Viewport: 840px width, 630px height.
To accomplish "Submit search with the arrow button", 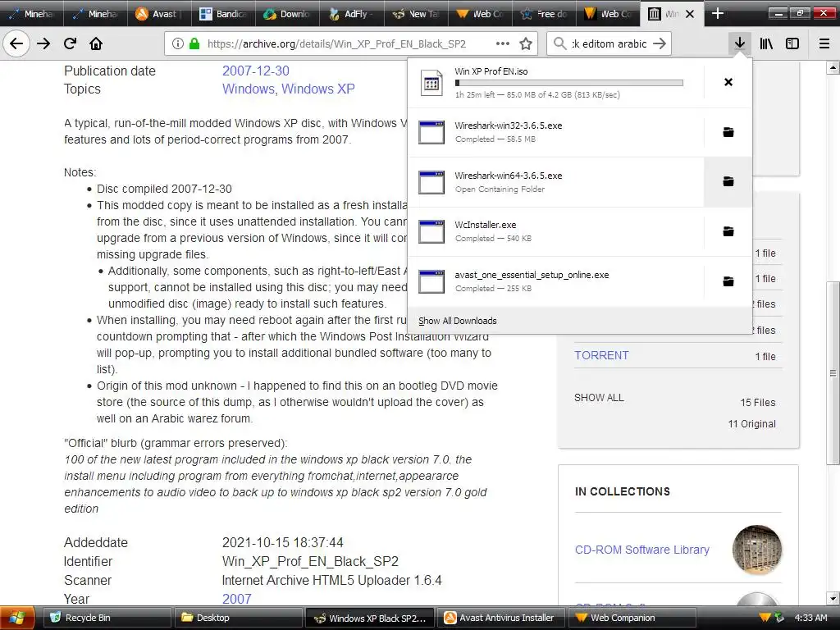I will point(660,44).
